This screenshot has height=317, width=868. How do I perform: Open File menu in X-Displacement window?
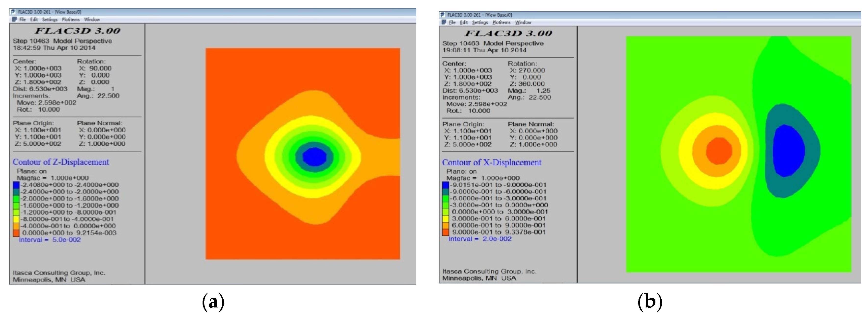click(452, 23)
